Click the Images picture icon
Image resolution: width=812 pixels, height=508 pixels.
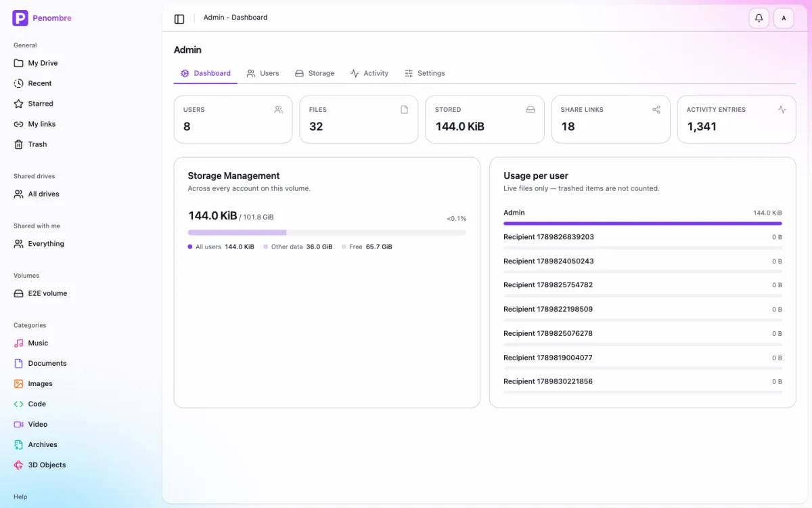point(19,383)
